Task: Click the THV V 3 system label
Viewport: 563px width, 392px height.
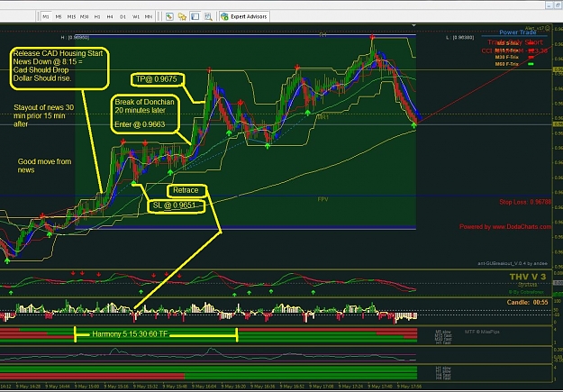Action: pyautogui.click(x=528, y=277)
